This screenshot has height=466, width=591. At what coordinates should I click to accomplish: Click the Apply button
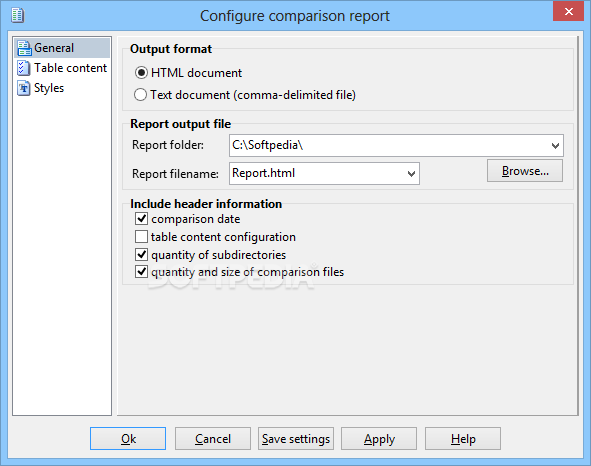379,438
